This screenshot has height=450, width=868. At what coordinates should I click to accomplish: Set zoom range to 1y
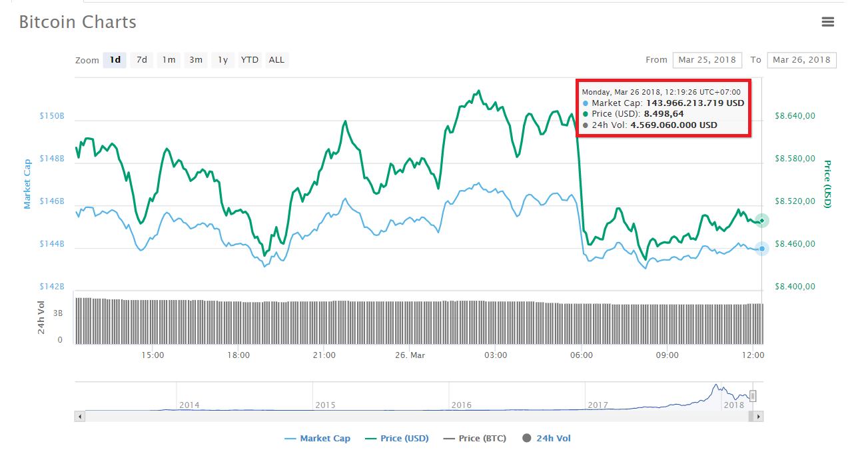click(x=223, y=60)
